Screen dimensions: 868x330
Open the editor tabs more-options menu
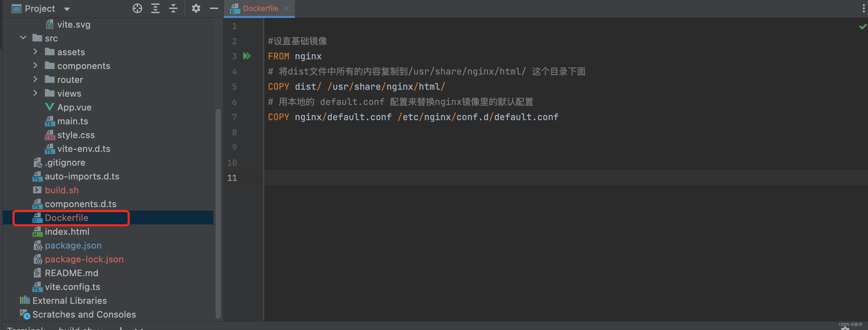(864, 8)
